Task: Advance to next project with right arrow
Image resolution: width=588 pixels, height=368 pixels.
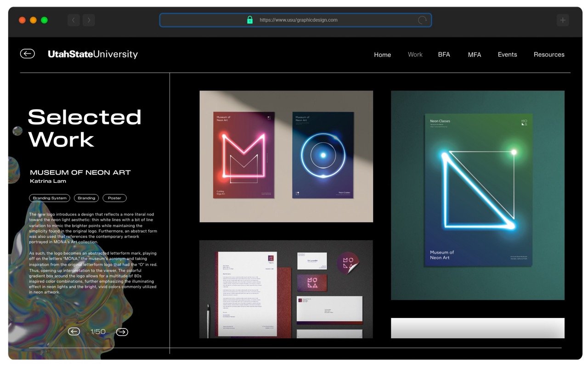Action: 122,332
